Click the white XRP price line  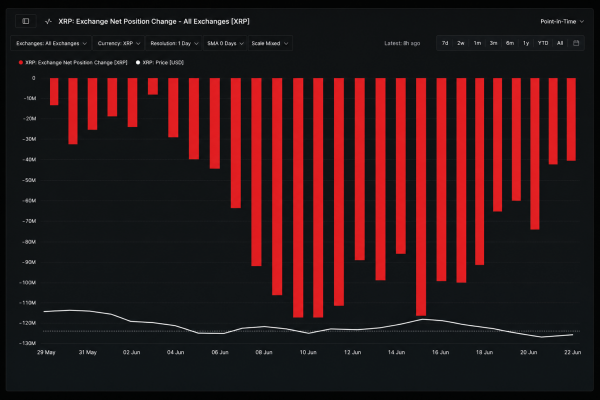(308, 333)
